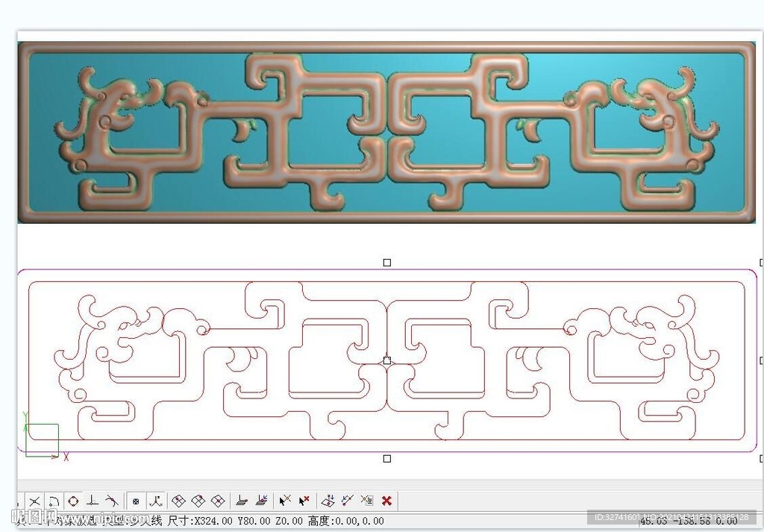This screenshot has width=764, height=532.
Task: Click the third diamond plane icon
Action: (x=218, y=501)
